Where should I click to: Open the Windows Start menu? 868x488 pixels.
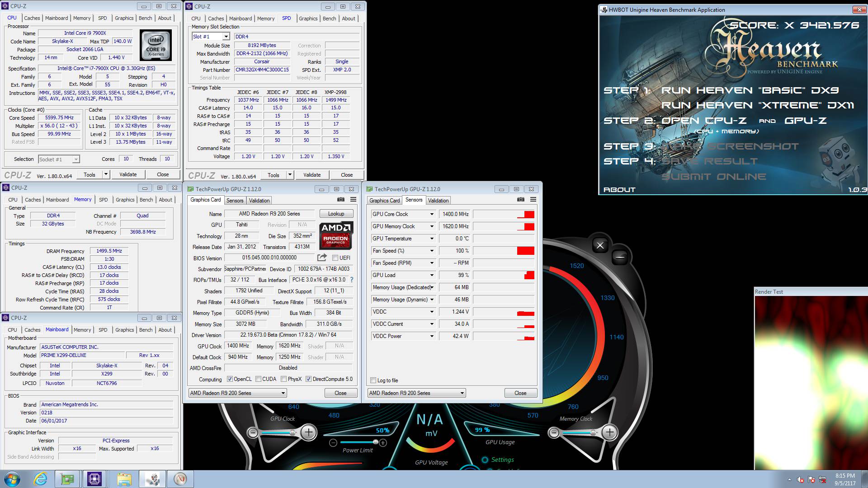11,479
